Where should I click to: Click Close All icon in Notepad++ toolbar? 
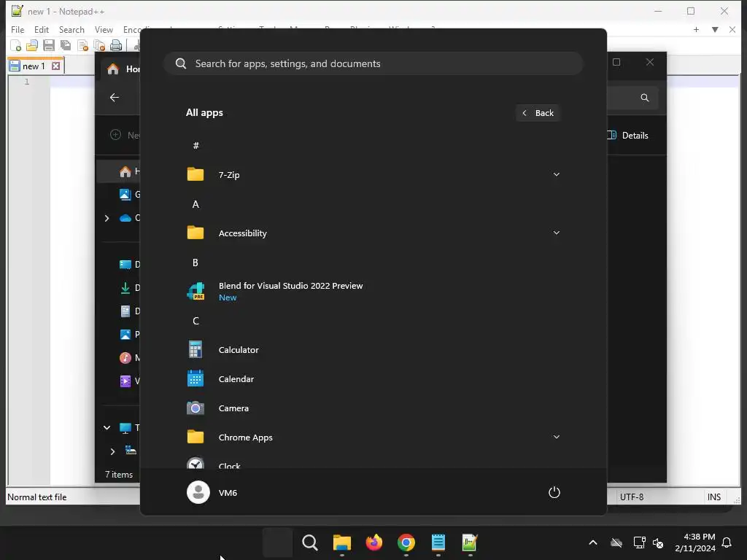[99, 45]
